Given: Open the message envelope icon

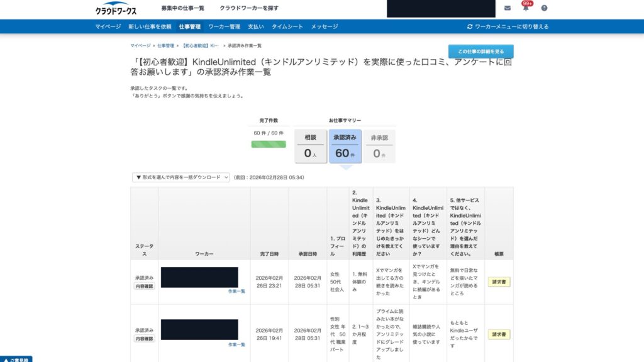Looking at the screenshot, I should click(507, 8).
